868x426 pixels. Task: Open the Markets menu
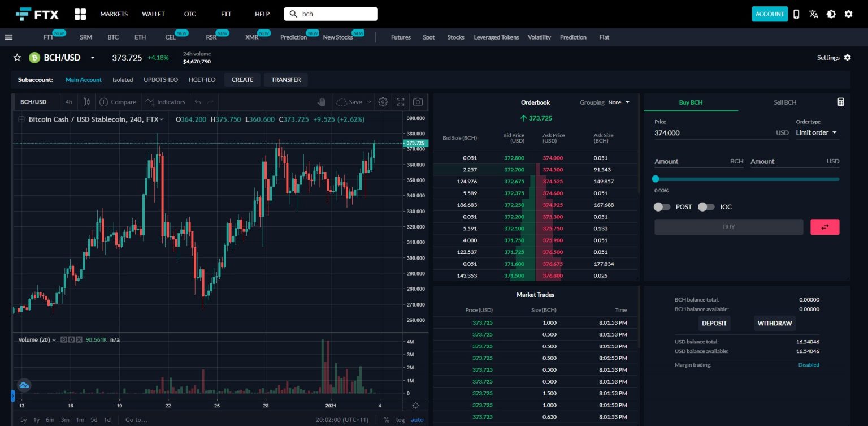point(113,14)
